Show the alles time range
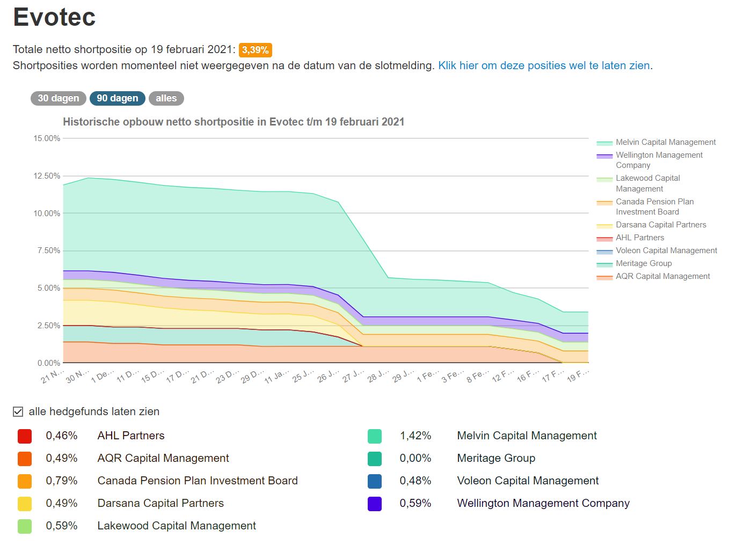This screenshot has height=560, width=729. (x=166, y=98)
